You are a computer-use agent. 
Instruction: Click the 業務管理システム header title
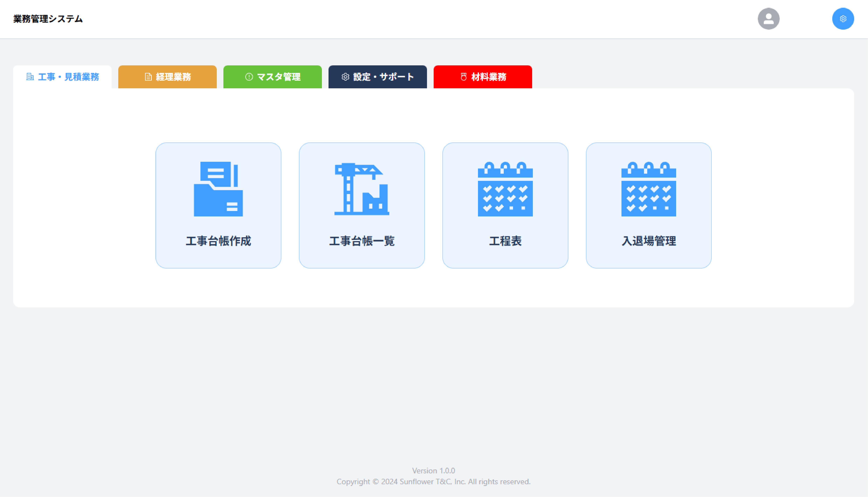tap(48, 19)
